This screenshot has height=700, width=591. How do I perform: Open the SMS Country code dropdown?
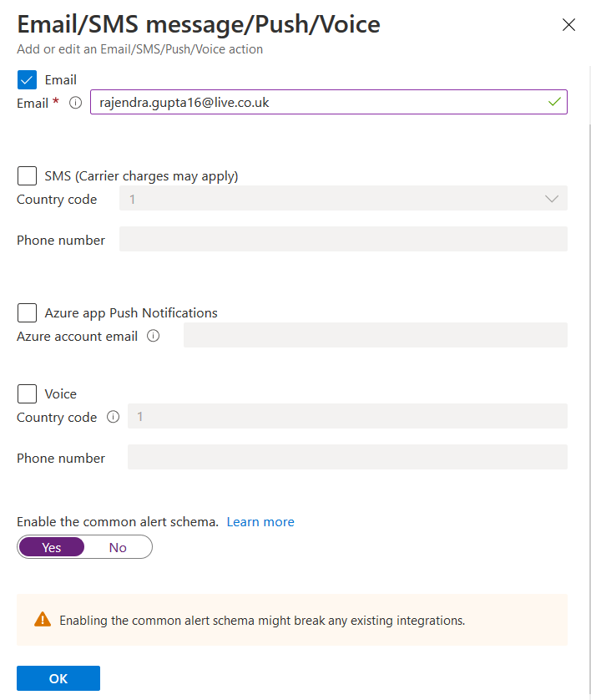(x=343, y=199)
